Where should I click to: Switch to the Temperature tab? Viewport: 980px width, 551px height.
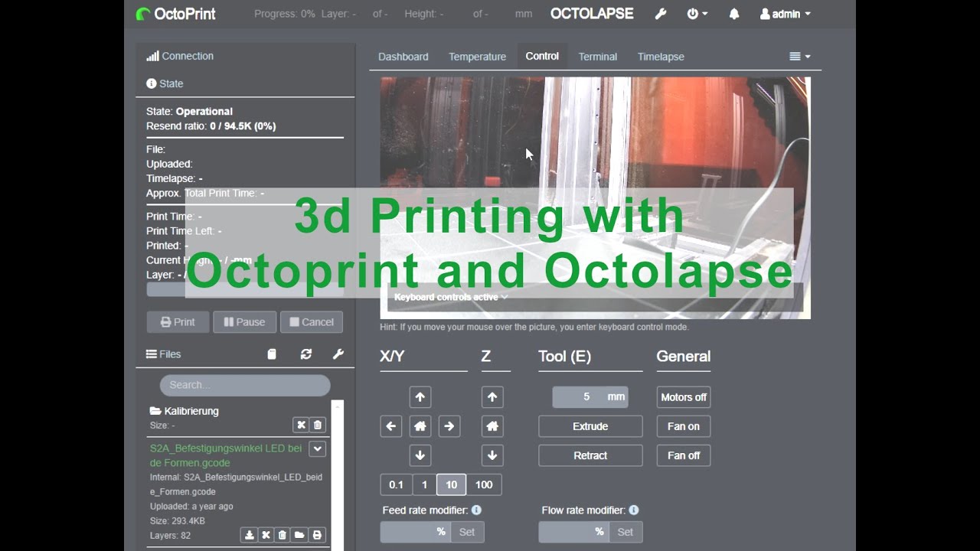(477, 57)
